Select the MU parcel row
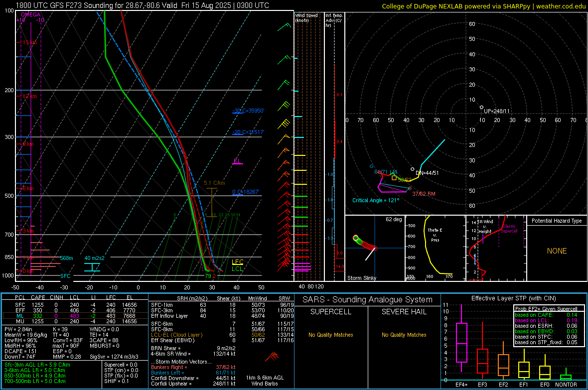 pos(75,321)
